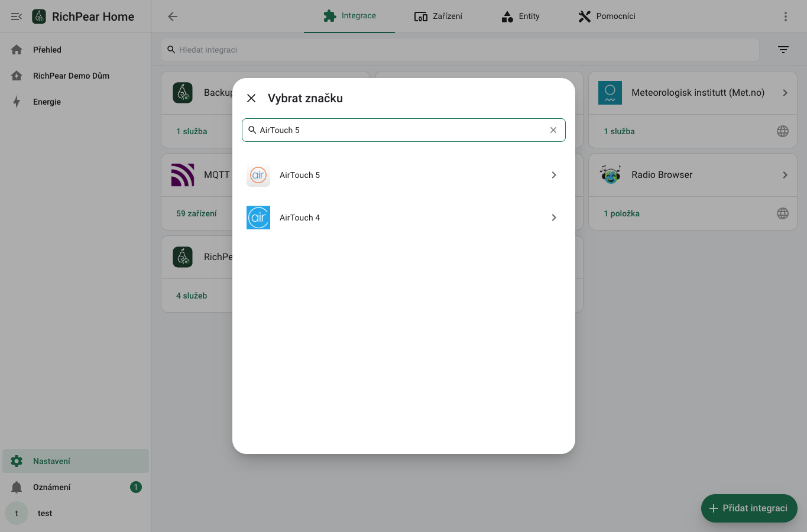The image size is (807, 532).
Task: Click the Backup integration logo
Action: [183, 93]
